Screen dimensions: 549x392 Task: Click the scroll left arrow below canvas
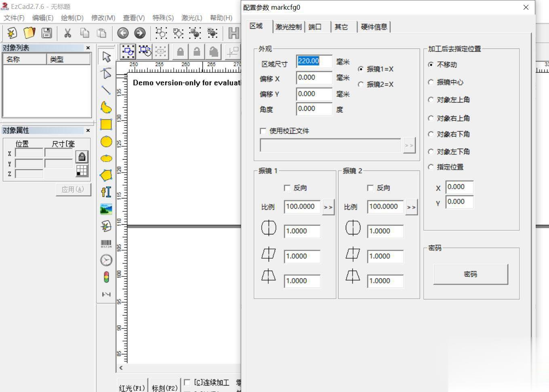[x=121, y=368]
